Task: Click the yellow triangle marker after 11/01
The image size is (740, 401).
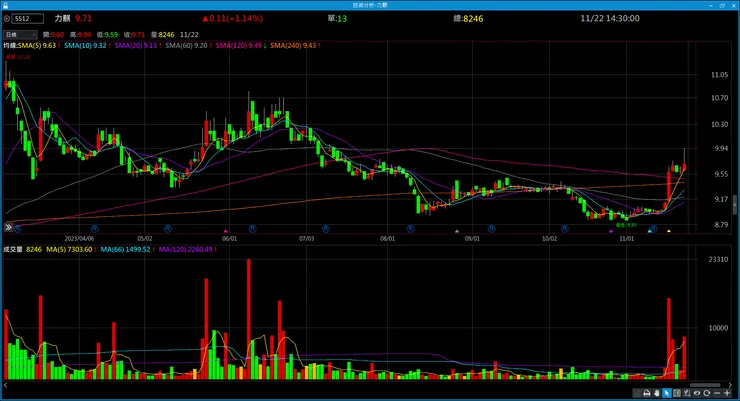Action: 669,231
